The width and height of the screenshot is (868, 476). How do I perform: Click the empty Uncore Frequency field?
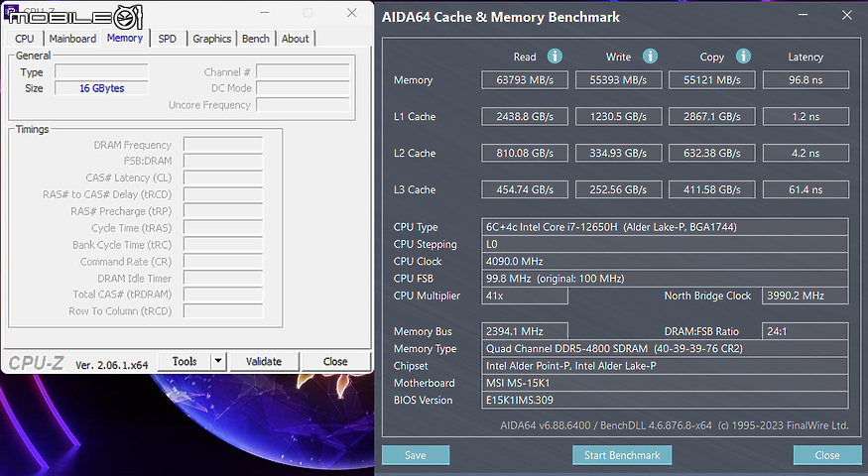pos(303,104)
